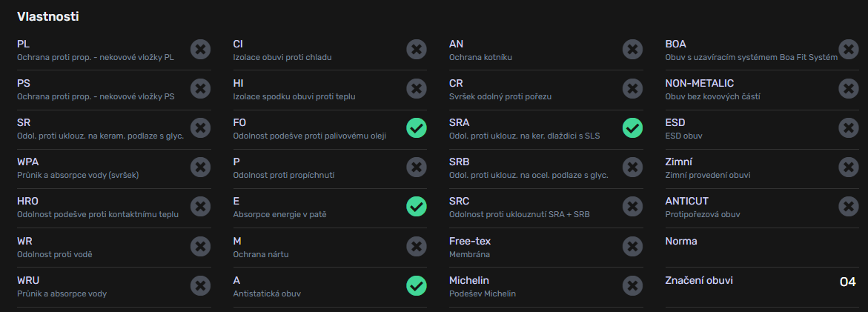The image size is (868, 312).
Task: Click the X icon next to HRO
Action: pyautogui.click(x=200, y=207)
